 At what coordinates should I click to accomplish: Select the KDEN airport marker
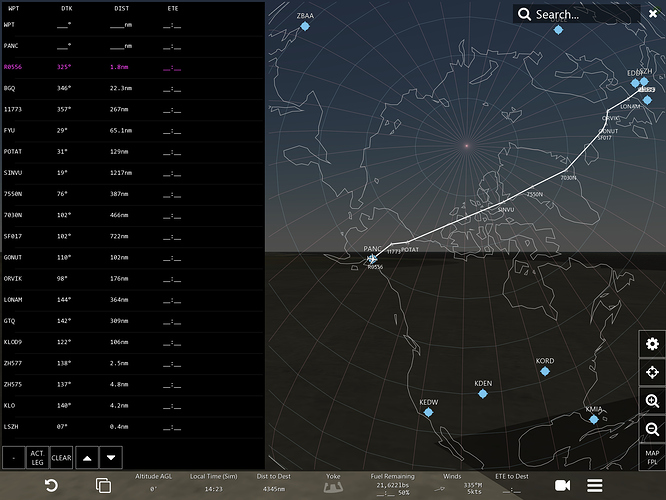[x=483, y=394]
